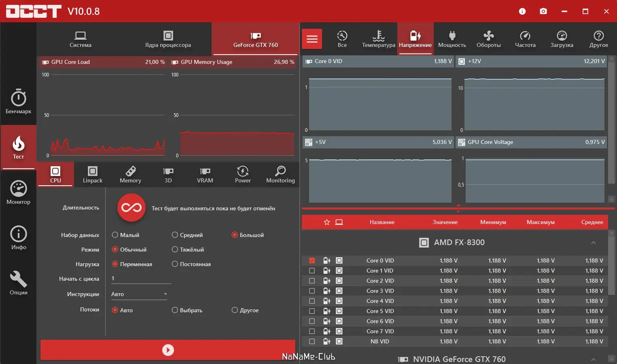
Task: Select the Linpack test
Action: point(93,175)
